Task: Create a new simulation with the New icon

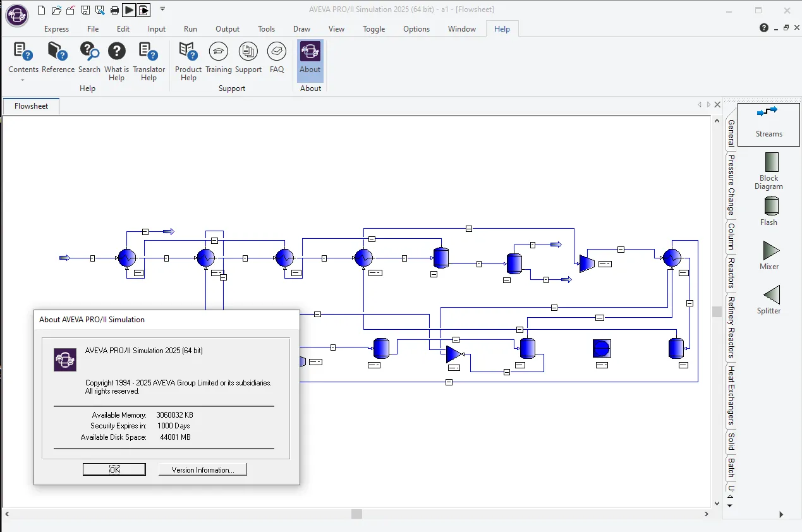Action: pyautogui.click(x=42, y=10)
